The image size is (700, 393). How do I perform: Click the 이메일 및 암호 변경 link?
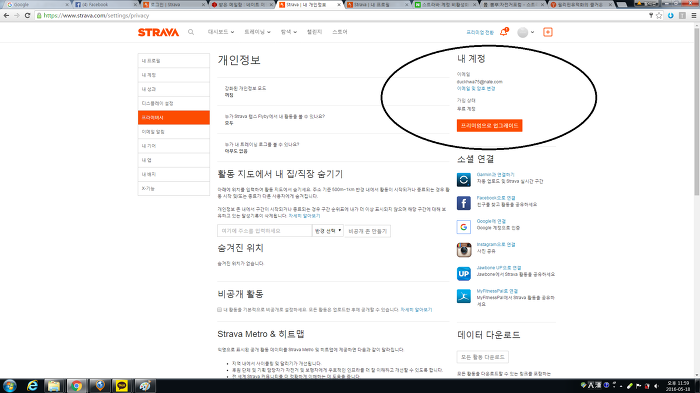[476, 88]
